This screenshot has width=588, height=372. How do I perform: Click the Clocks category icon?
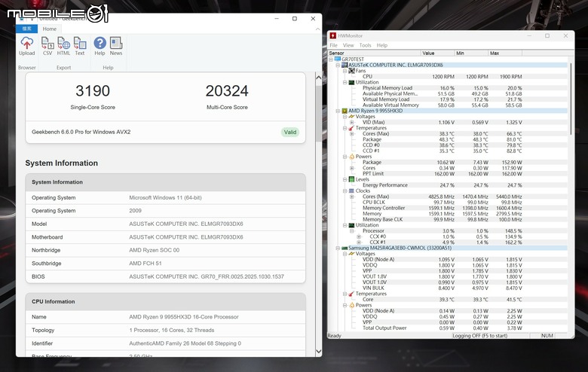[352, 191]
